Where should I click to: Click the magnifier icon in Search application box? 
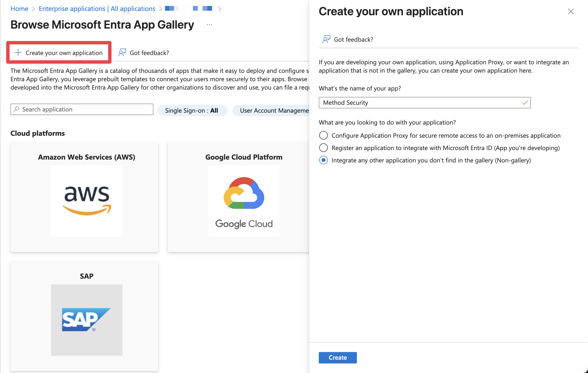click(17, 109)
